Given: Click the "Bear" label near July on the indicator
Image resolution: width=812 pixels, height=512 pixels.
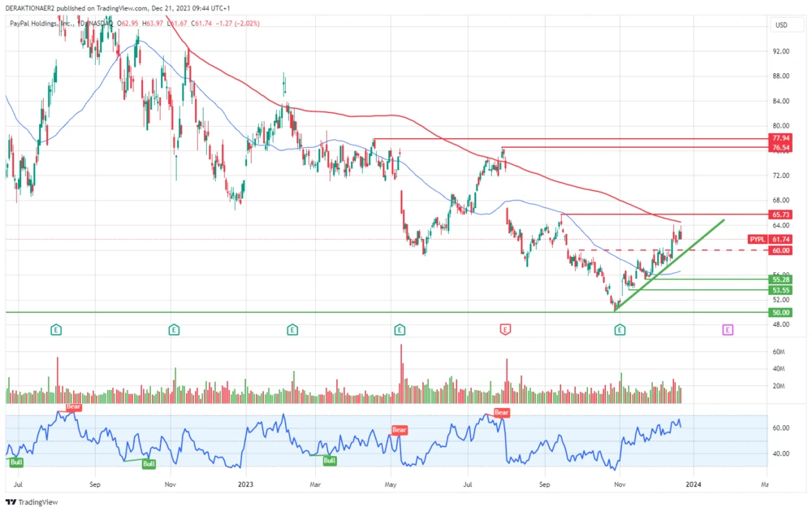Looking at the screenshot, I should (501, 412).
